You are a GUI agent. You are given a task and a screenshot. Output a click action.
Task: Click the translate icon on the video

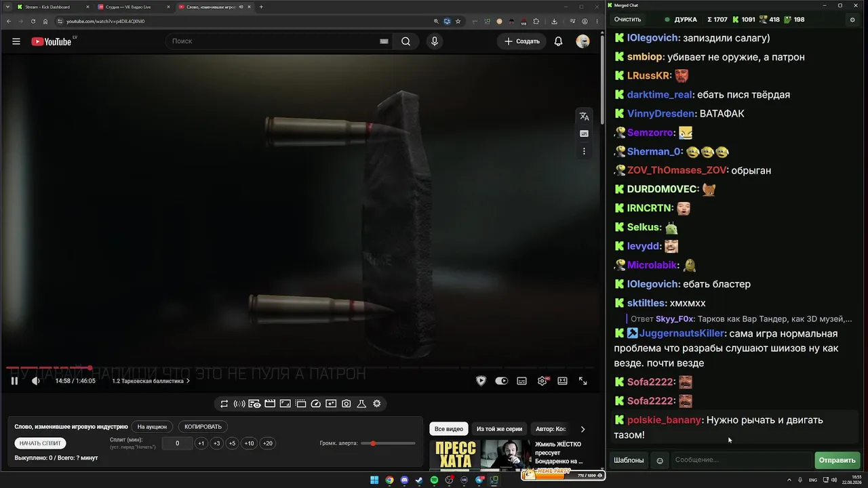(x=584, y=117)
